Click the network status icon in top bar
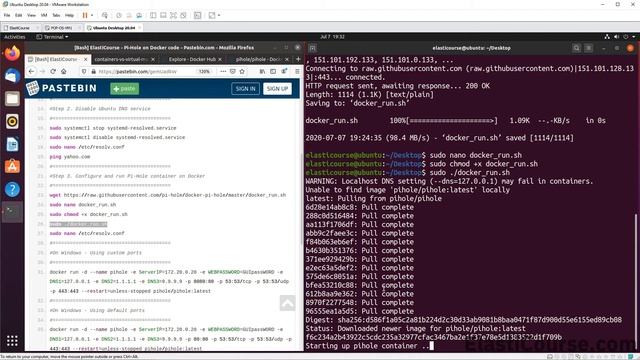This screenshot has width=640, height=360. pos(607,37)
